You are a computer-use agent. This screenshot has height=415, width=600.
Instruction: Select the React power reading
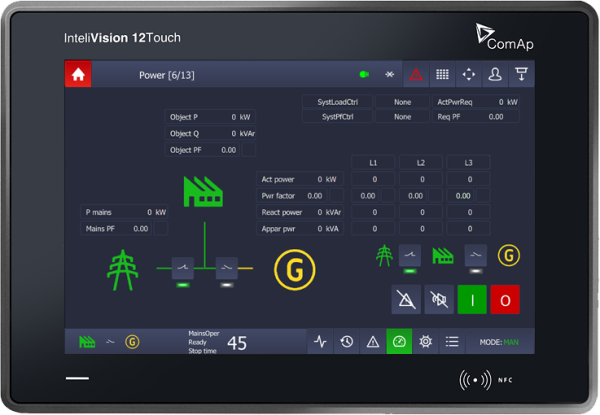tap(300, 212)
